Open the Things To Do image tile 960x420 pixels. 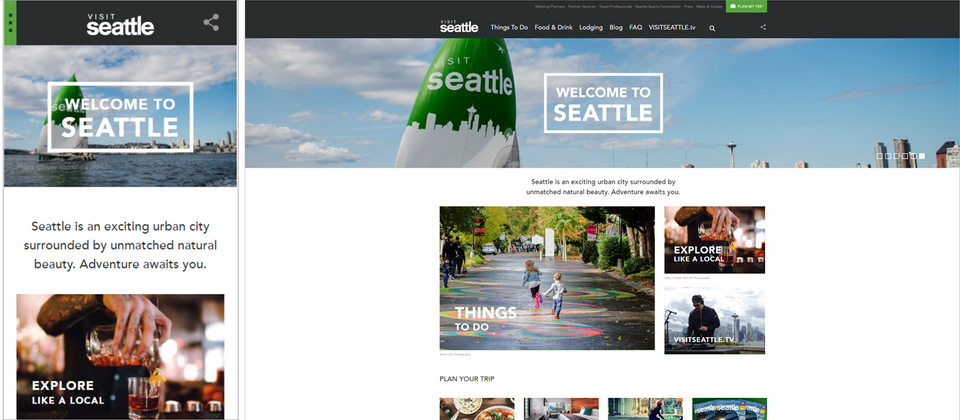(547, 278)
